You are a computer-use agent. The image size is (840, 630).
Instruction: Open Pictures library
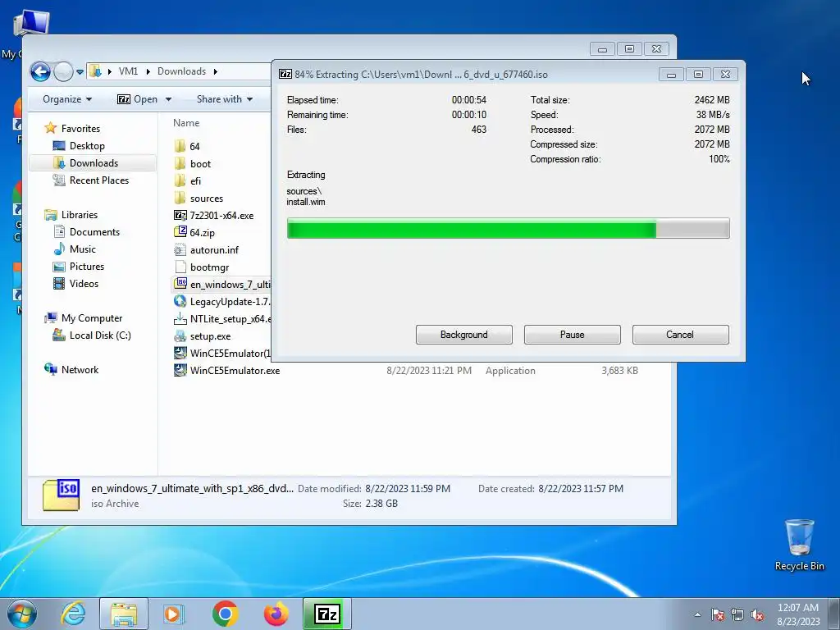click(x=87, y=267)
